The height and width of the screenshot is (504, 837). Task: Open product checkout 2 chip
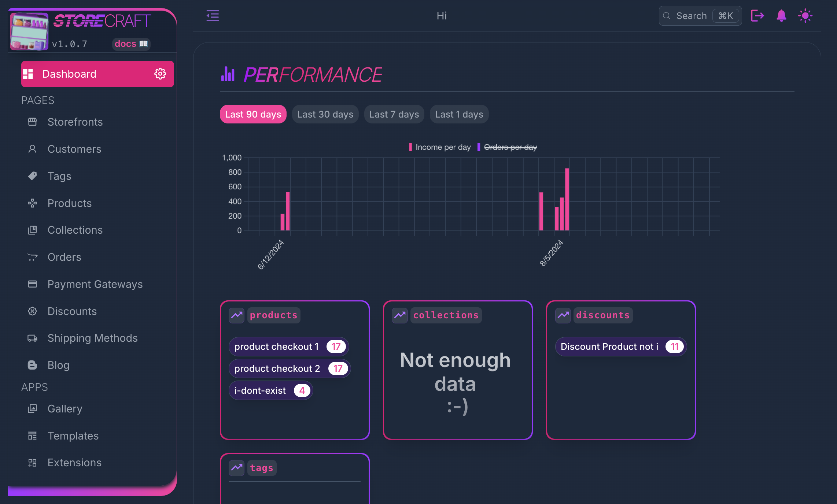290,368
